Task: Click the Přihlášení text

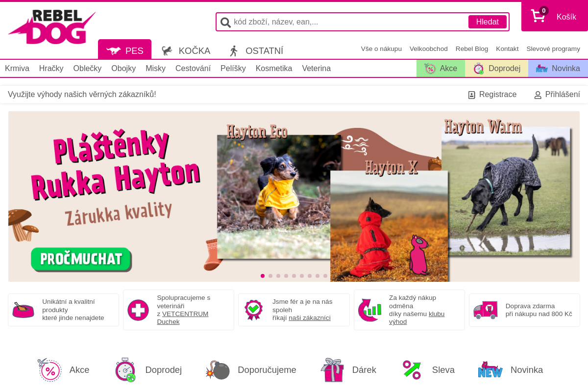Action: point(563,95)
